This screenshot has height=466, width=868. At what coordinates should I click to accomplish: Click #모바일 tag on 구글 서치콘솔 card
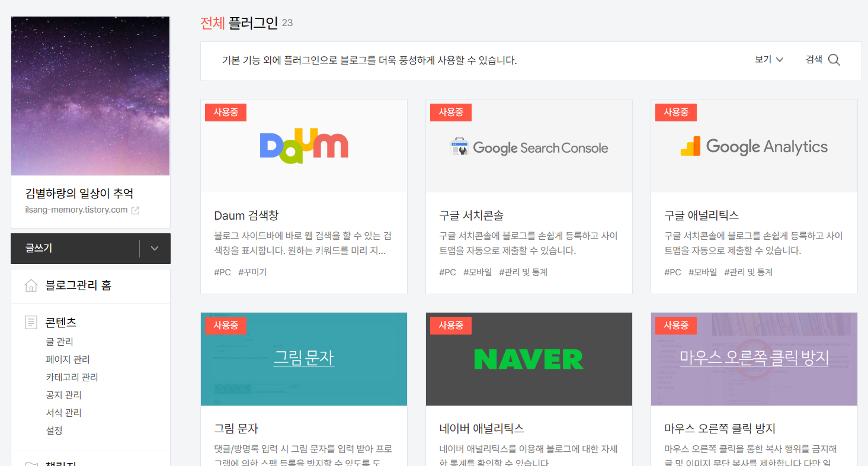point(478,272)
